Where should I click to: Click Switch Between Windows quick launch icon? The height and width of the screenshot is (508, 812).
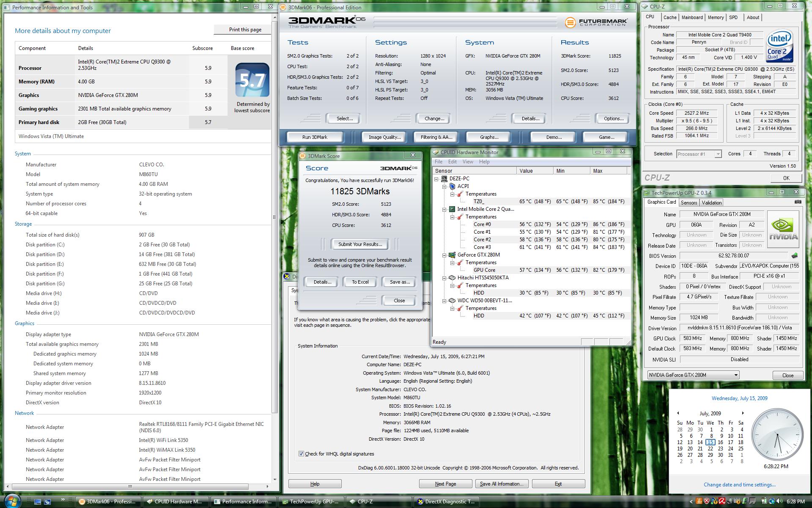(47, 502)
